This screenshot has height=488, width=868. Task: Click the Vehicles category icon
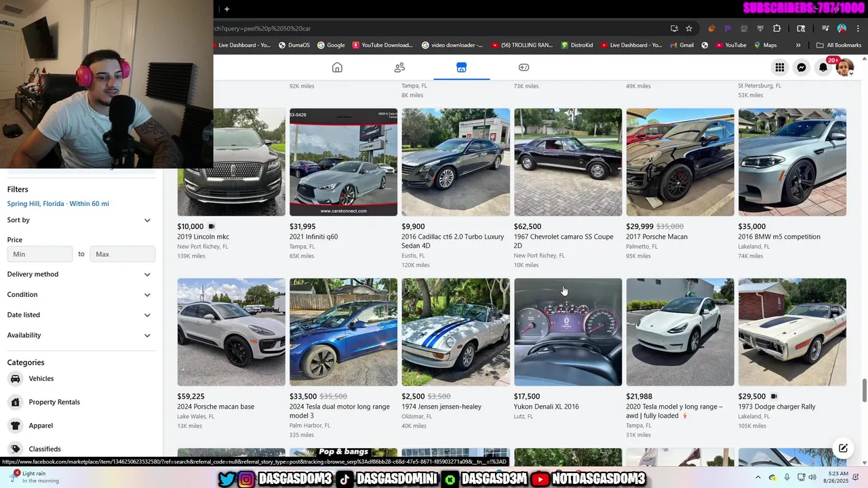[15, 379]
